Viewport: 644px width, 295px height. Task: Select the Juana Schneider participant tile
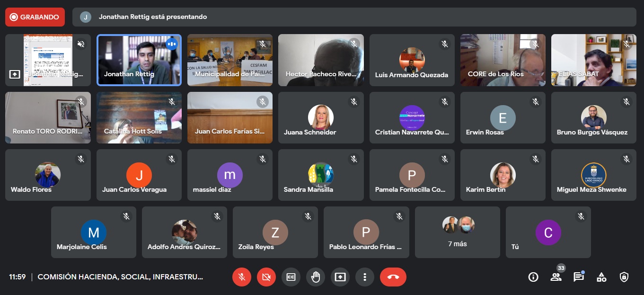click(321, 117)
